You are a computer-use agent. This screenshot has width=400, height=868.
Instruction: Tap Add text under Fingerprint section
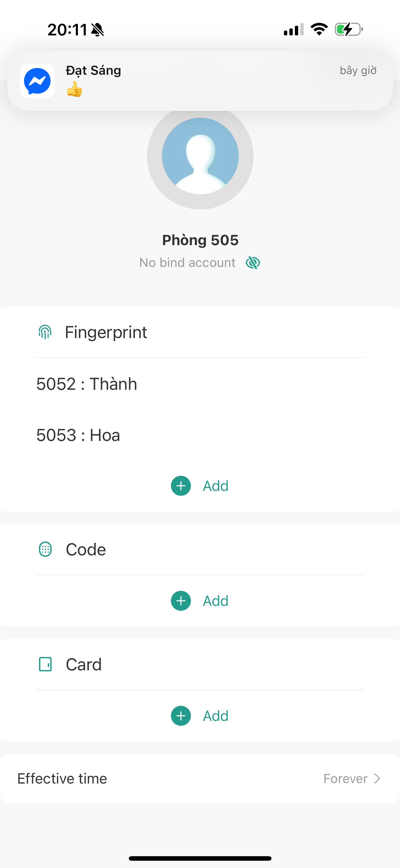pos(215,486)
